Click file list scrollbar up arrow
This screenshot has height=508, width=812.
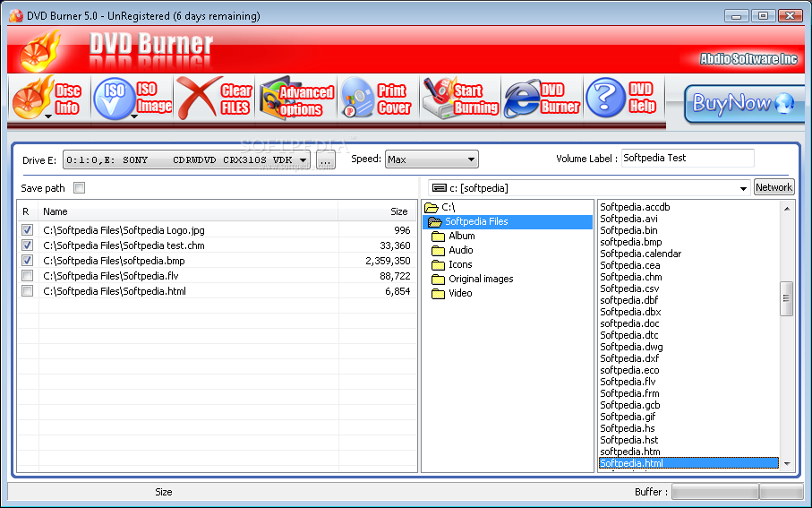pyautogui.click(x=787, y=209)
